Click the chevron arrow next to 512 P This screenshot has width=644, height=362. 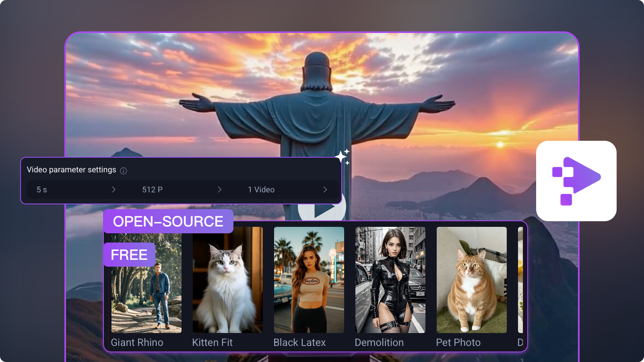[219, 189]
